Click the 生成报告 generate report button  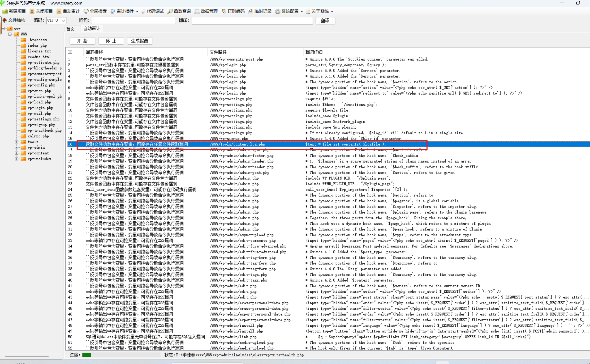click(139, 41)
